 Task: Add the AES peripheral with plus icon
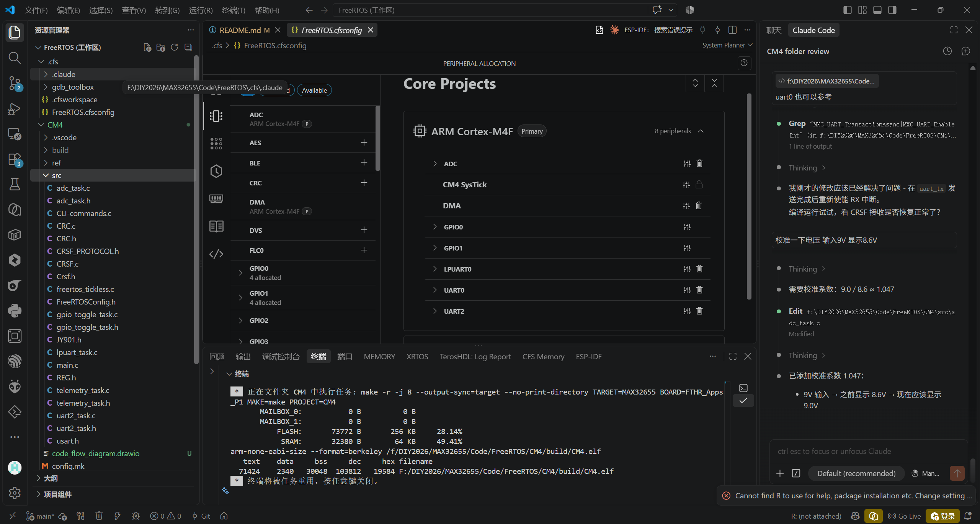tap(364, 142)
